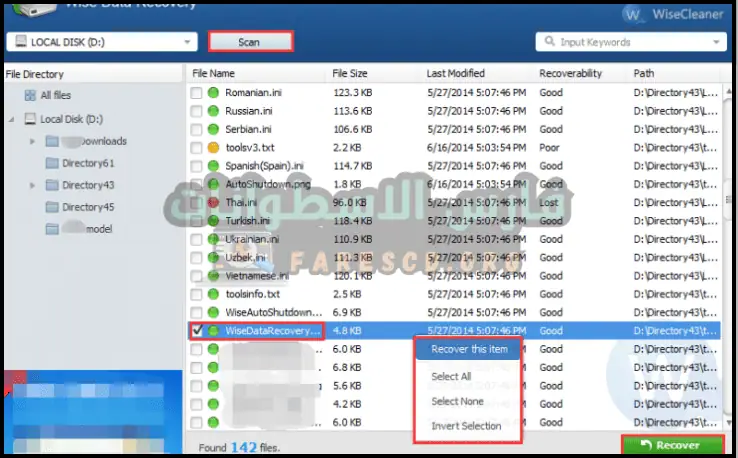The height and width of the screenshot is (458, 738).
Task: Tick the checkbox for toolsv3.txt
Action: [x=196, y=148]
